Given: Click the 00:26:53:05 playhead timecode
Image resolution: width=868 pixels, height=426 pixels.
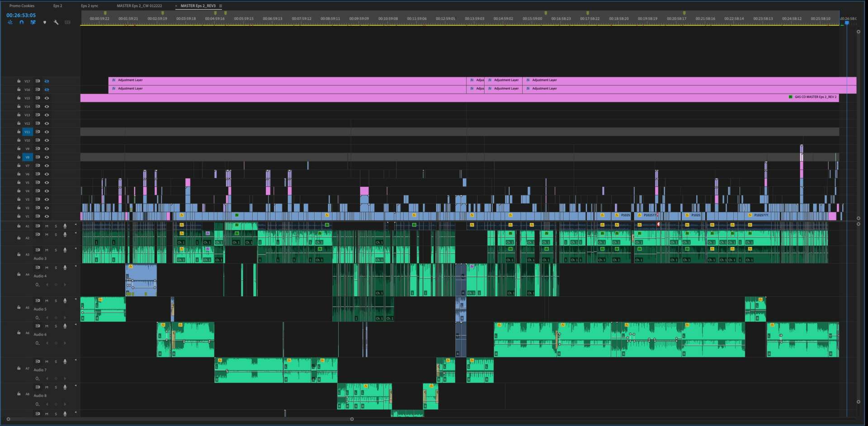Looking at the screenshot, I should [21, 15].
